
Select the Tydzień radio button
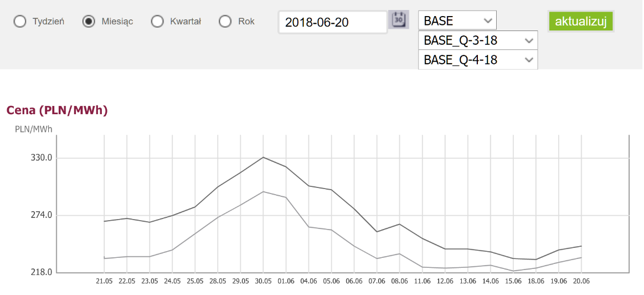(20, 22)
